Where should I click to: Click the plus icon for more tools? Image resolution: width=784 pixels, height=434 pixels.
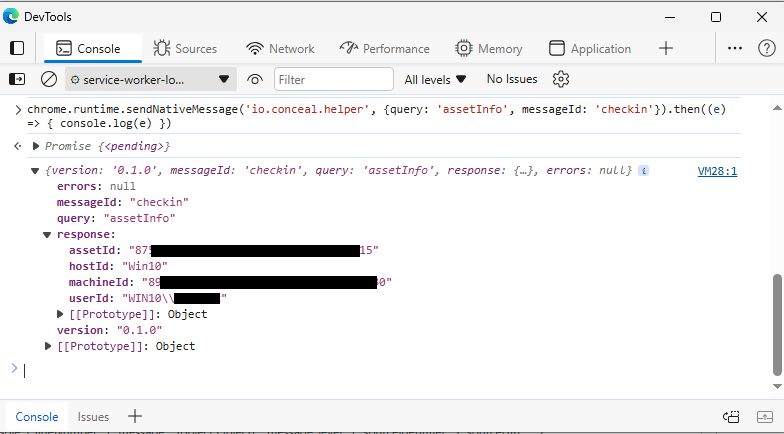coord(666,48)
